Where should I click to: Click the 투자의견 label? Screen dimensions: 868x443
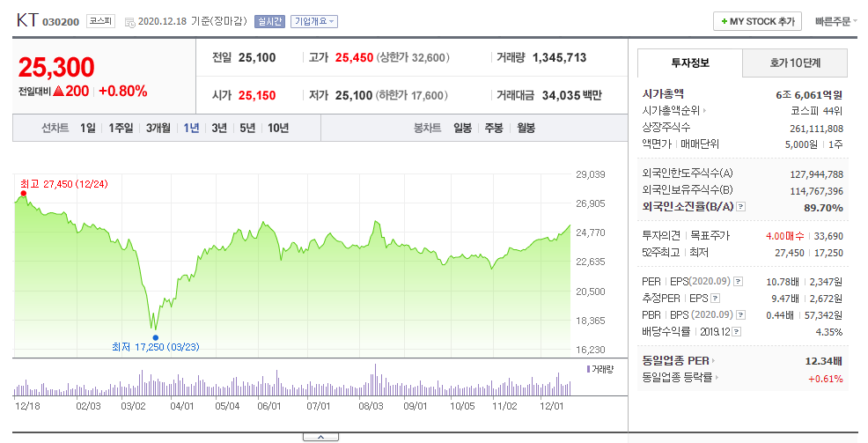pyautogui.click(x=661, y=236)
